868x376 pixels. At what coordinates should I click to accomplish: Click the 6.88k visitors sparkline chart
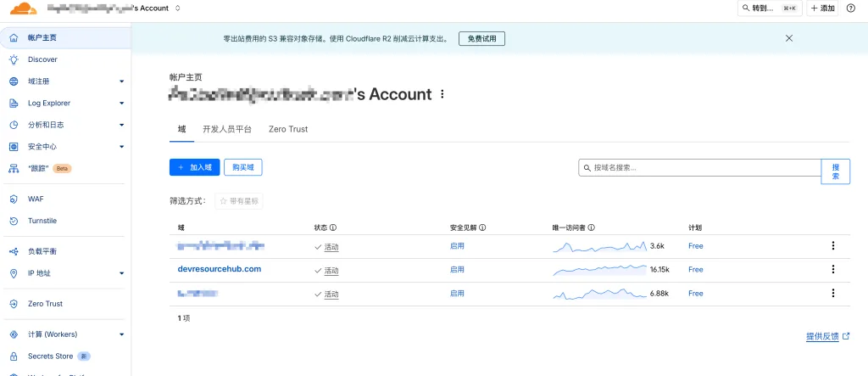[599, 294]
